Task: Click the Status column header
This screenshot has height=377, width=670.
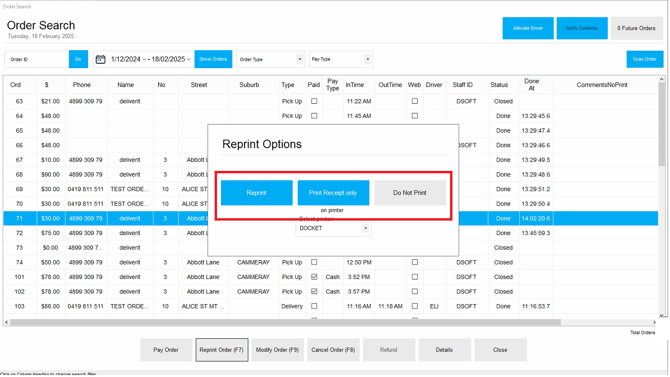Action: (499, 85)
